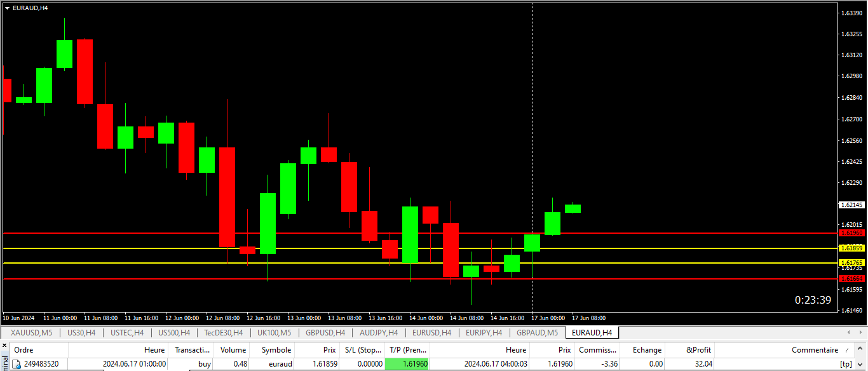Click the red 1.61960 price label

click(x=851, y=233)
